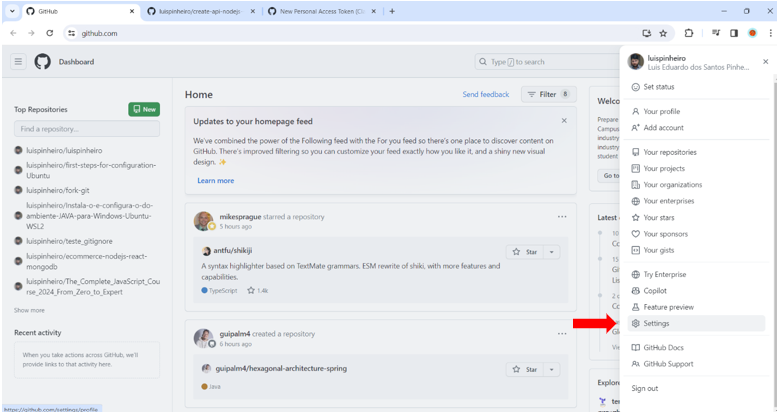Star the antfu/shikiji repository
The height and width of the screenshot is (412, 777).
(x=525, y=252)
